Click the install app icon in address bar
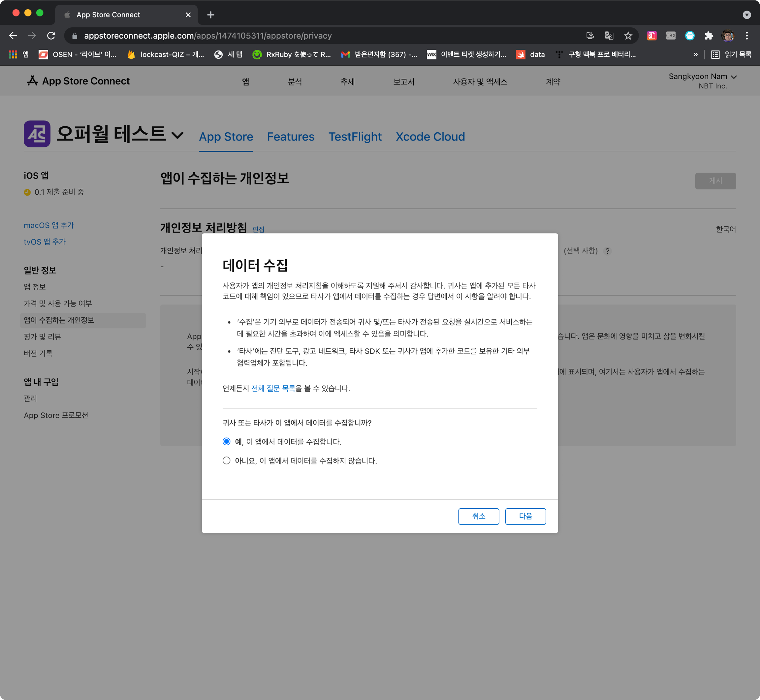This screenshot has width=760, height=700. click(589, 36)
